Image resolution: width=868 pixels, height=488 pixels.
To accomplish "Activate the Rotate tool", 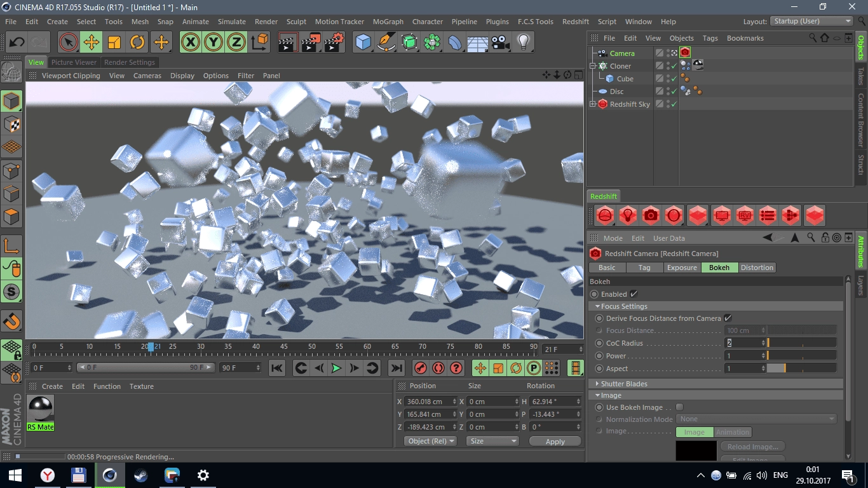I will [x=137, y=43].
